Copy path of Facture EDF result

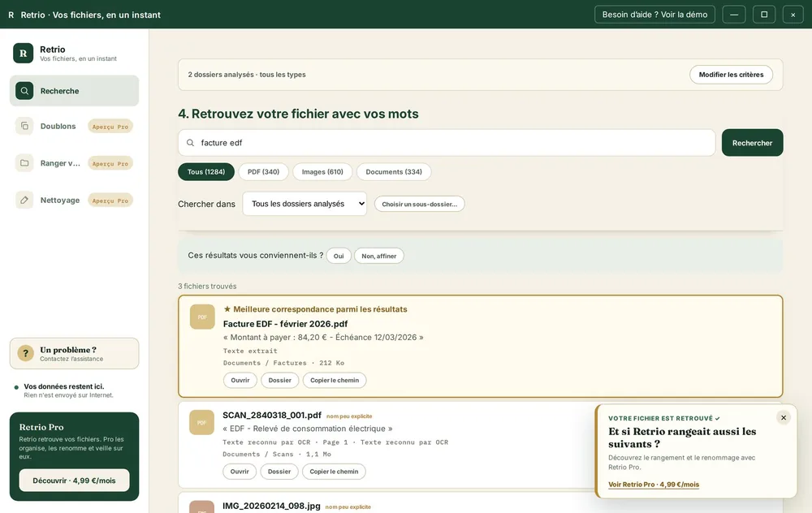coord(335,380)
